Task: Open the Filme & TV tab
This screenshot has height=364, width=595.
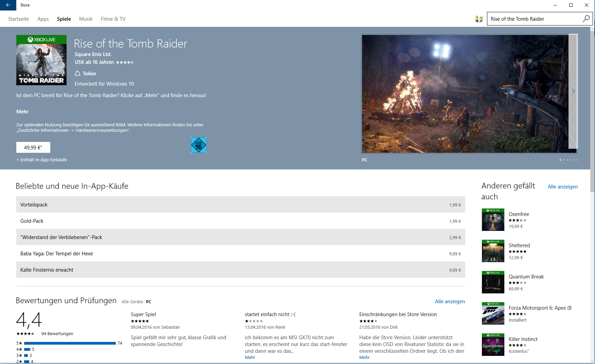Action: pyautogui.click(x=113, y=19)
